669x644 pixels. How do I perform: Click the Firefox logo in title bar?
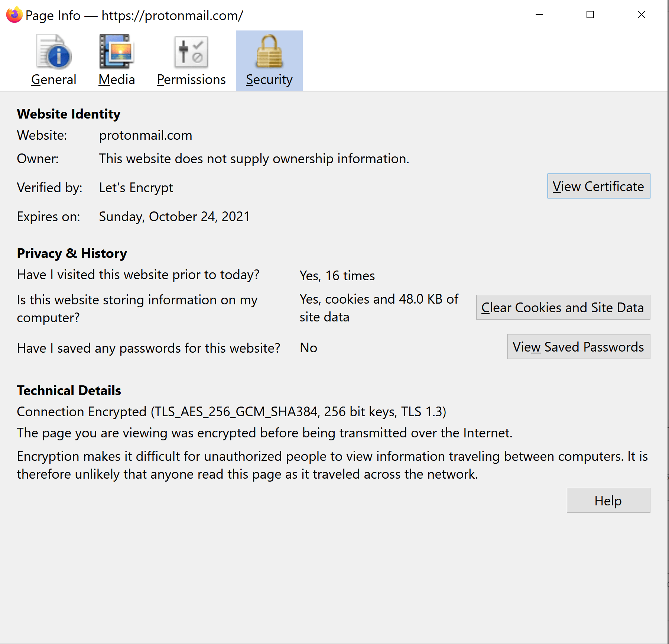14,15
